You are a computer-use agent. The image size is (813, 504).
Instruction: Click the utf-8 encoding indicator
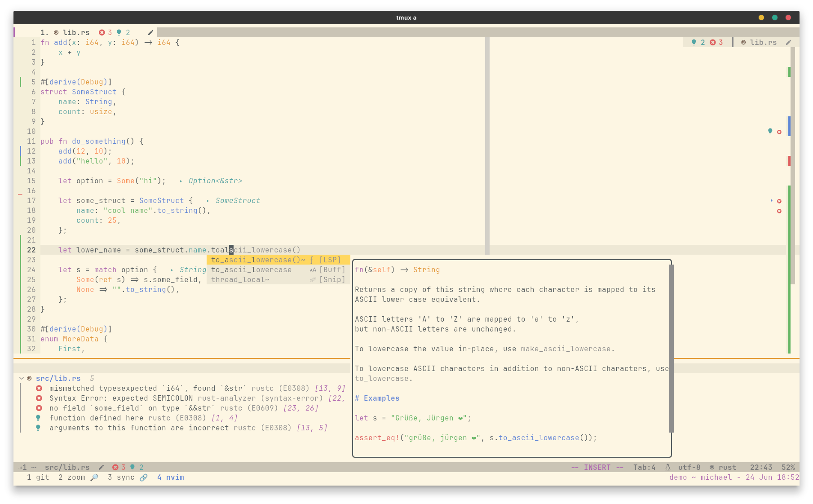tap(689, 467)
